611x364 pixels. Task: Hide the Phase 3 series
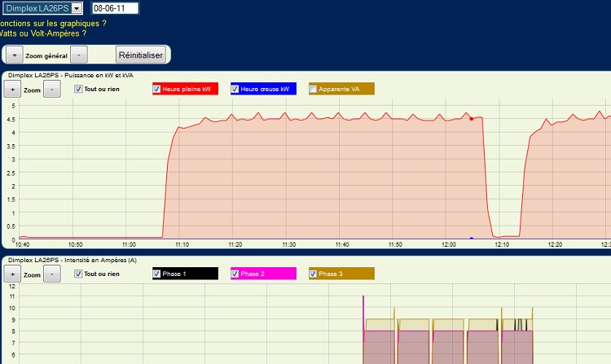click(x=314, y=274)
